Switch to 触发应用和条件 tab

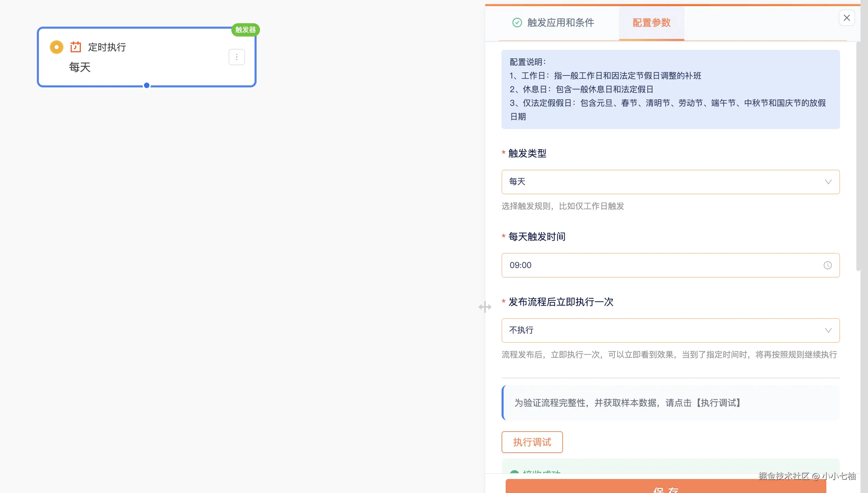[560, 23]
